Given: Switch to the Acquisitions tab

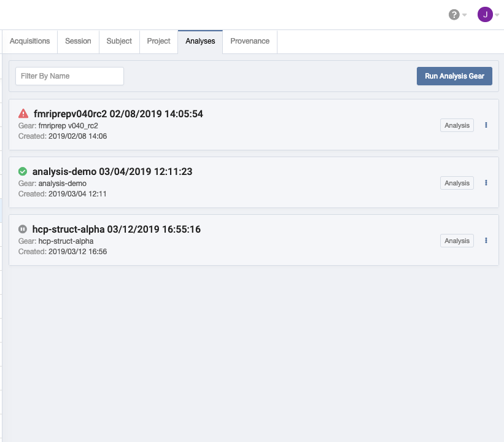Looking at the screenshot, I should tap(29, 42).
